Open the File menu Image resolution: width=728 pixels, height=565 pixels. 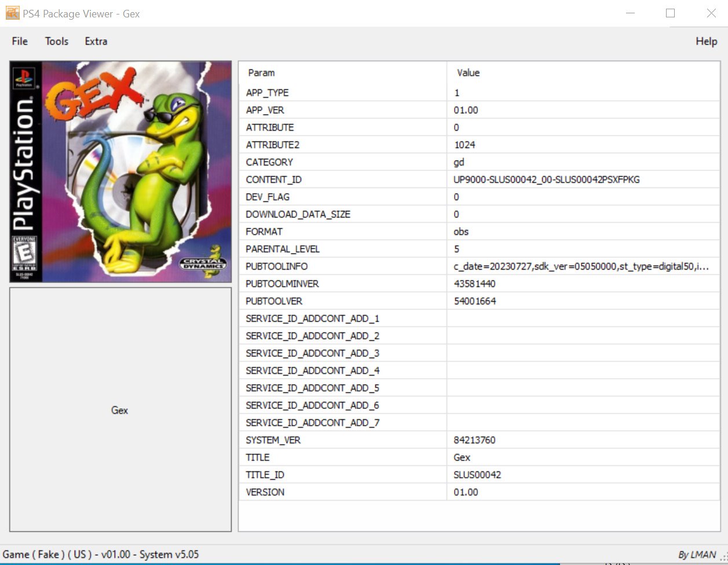pyautogui.click(x=20, y=41)
